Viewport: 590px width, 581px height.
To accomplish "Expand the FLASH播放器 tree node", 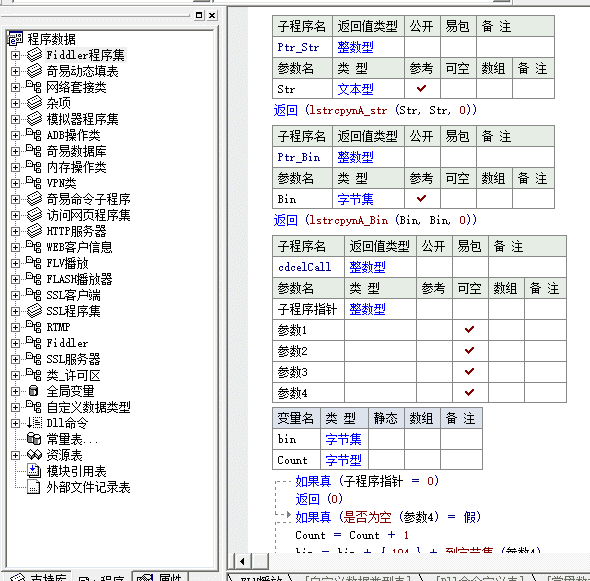I will coord(15,279).
